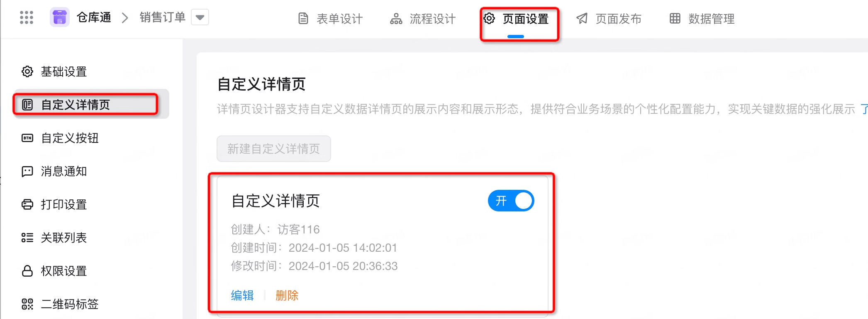Click the 编辑 link on the card
Viewport: 868px width, 319px height.
(x=242, y=295)
